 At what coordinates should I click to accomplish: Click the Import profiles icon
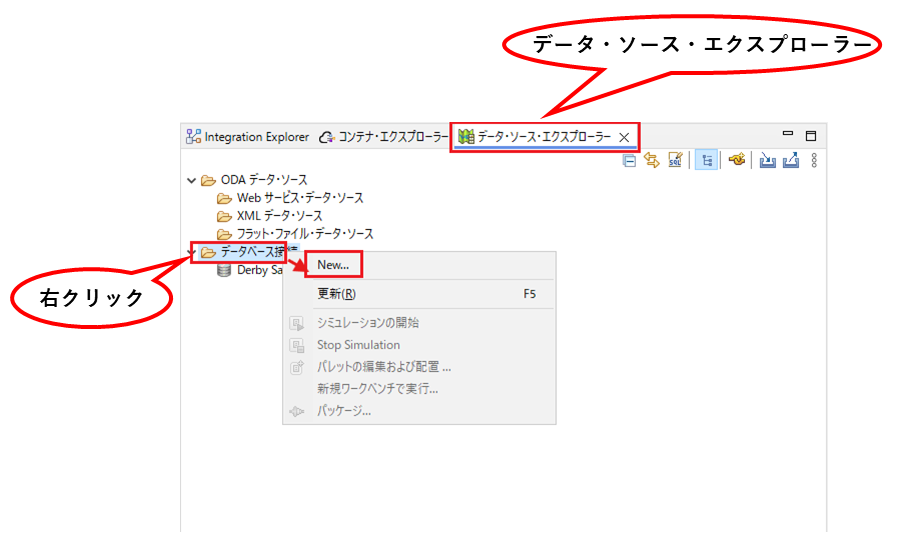point(767,160)
